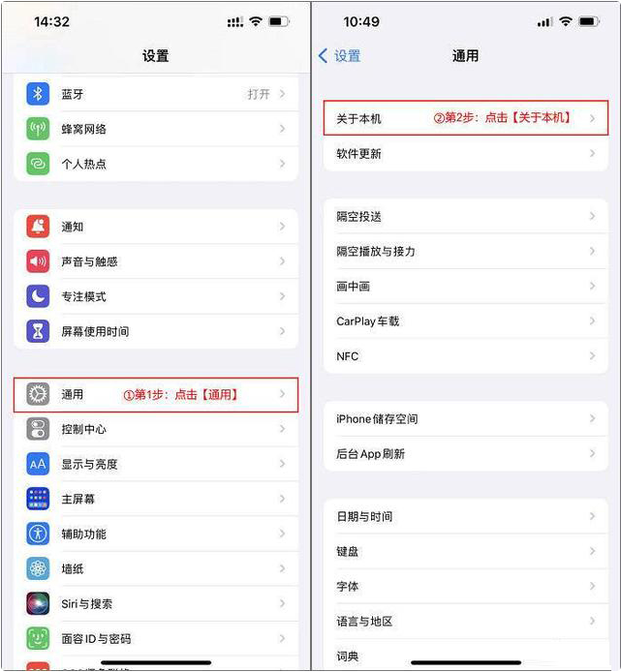
Task: Open 显示与亮度 settings
Action: click(x=156, y=464)
